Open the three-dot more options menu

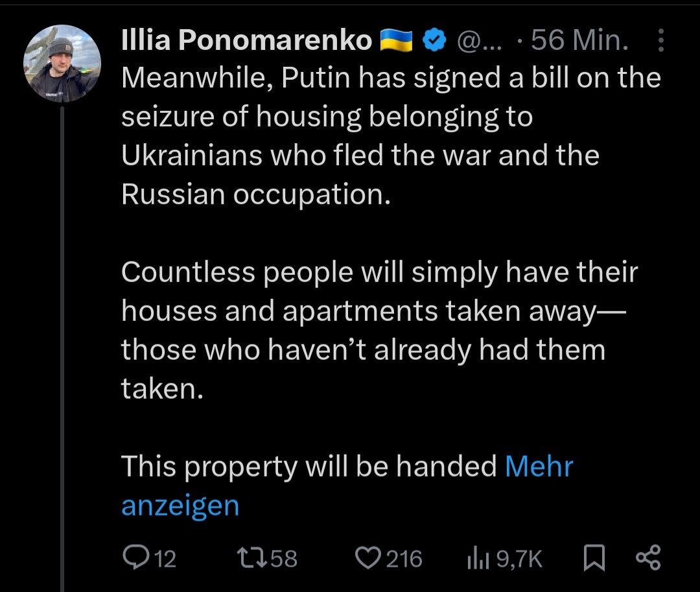660,41
